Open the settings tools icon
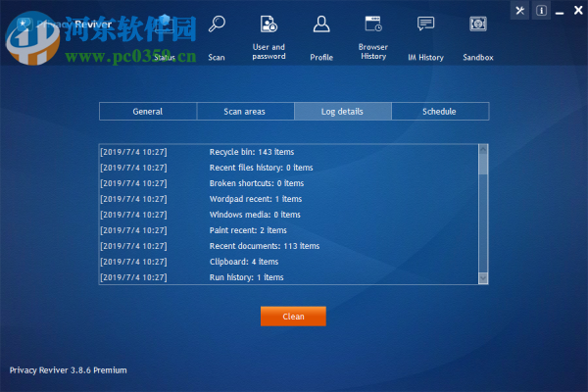This screenshot has width=588, height=392. [519, 11]
